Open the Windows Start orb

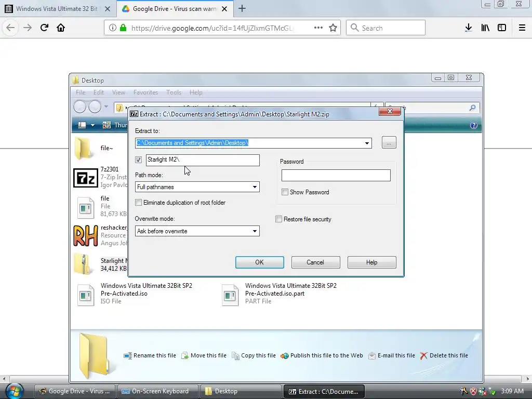pyautogui.click(x=14, y=391)
